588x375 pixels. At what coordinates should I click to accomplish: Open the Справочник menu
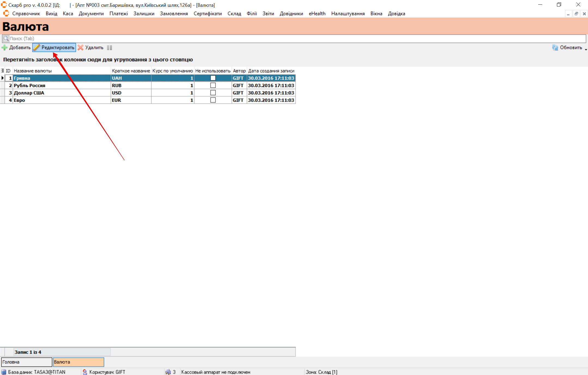[26, 14]
